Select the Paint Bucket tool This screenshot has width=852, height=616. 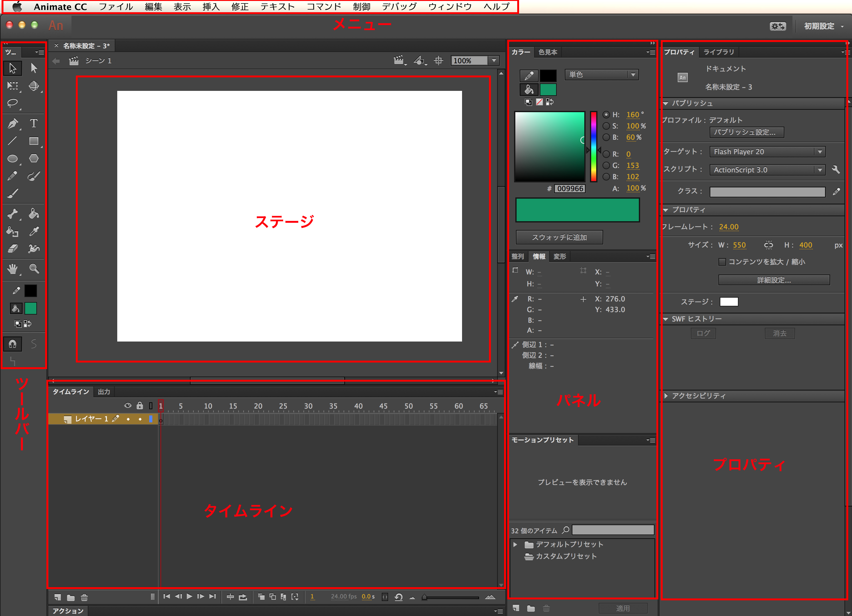(x=34, y=214)
